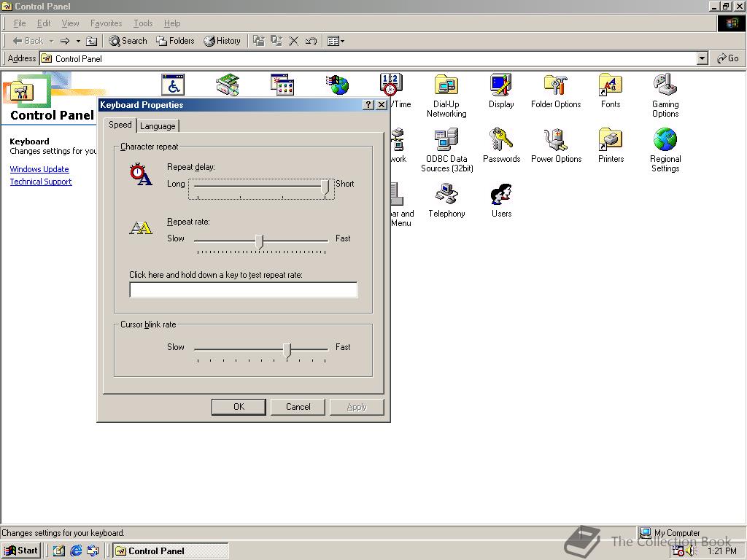Viewport: 747px width, 560px height.
Task: Open the Dial-Up Networking icon
Action: click(x=446, y=85)
